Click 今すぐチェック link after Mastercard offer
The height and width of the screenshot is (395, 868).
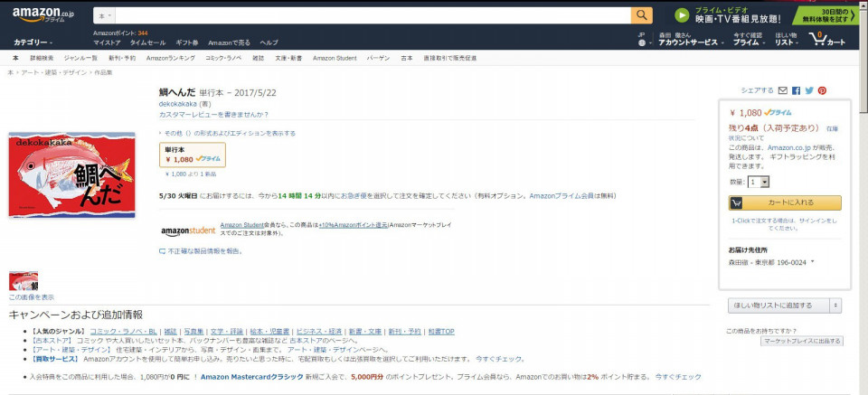[678, 377]
